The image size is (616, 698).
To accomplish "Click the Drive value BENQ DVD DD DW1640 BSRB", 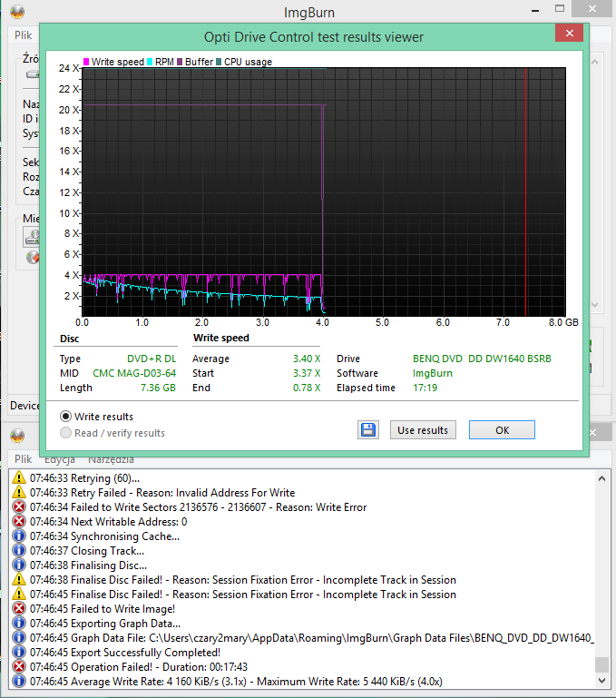I will [482, 359].
